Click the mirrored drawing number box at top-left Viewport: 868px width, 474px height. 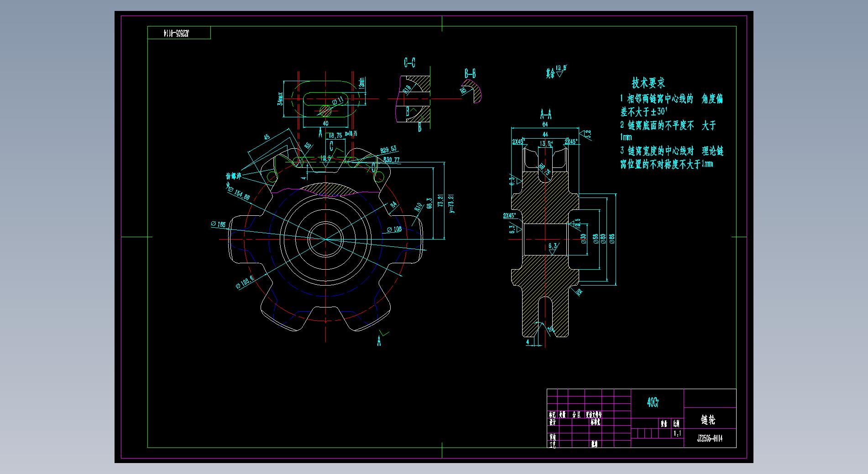(179, 33)
